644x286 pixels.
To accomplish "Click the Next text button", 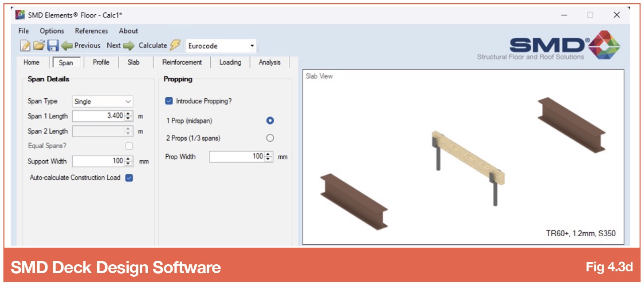I will coord(114,45).
